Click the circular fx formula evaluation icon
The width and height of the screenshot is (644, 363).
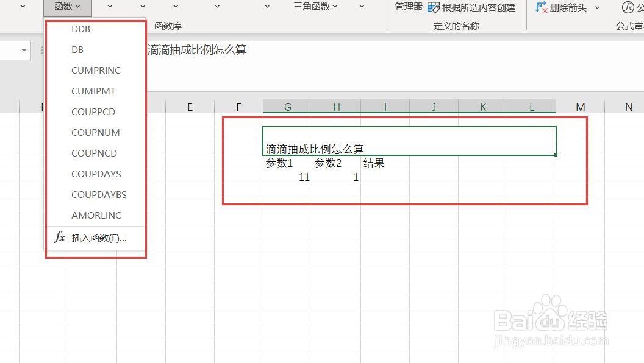click(628, 7)
